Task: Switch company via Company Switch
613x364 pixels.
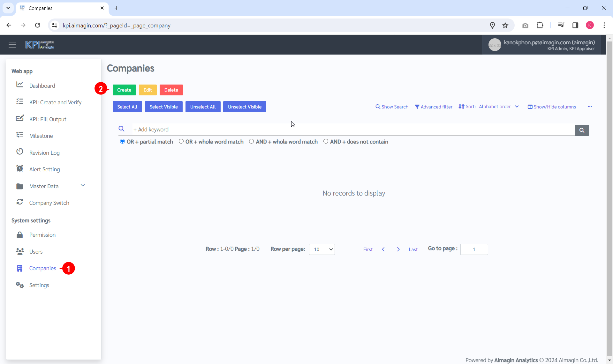Action: pyautogui.click(x=49, y=203)
